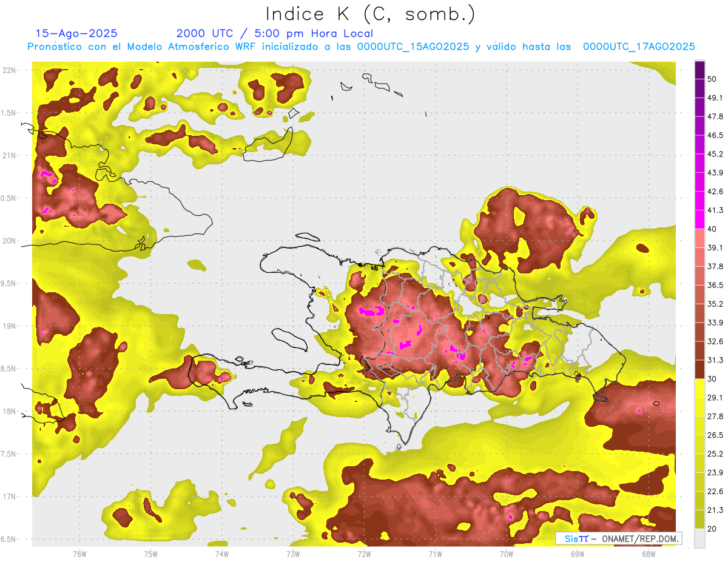Click the "21N" latitude axis label
The width and height of the screenshot is (728, 562).
click(x=9, y=155)
